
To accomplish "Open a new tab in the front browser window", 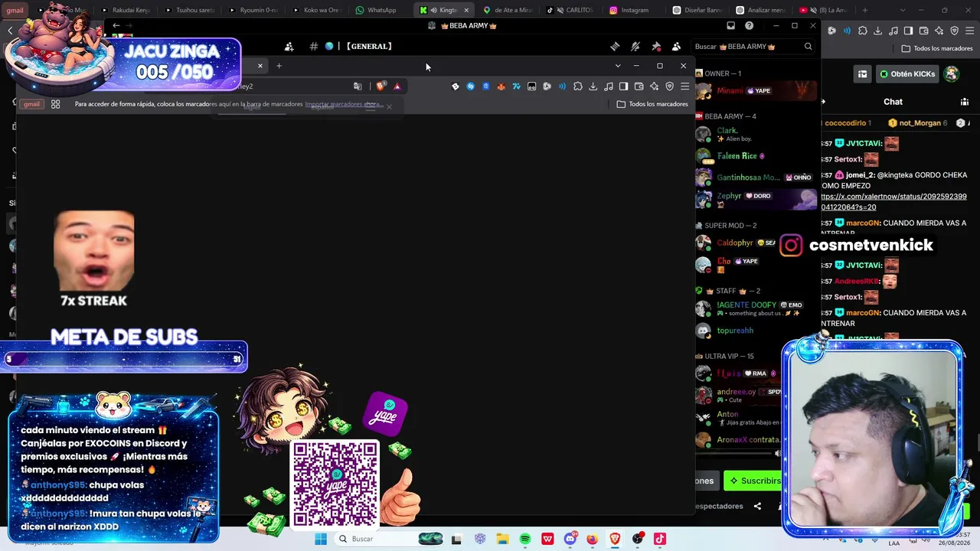I will (279, 66).
